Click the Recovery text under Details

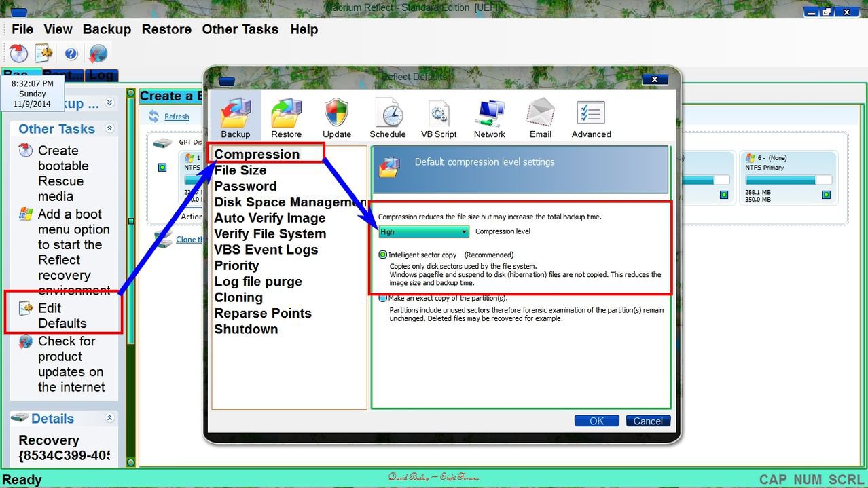(49, 440)
